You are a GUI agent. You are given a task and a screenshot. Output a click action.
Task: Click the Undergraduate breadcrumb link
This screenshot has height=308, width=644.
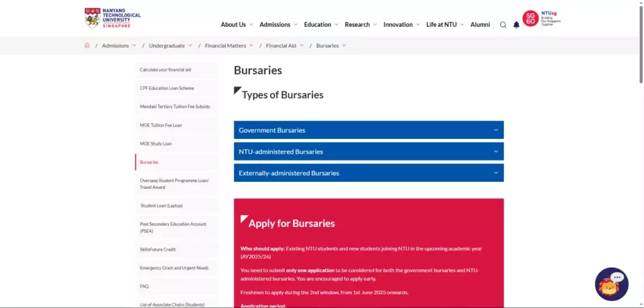click(167, 45)
